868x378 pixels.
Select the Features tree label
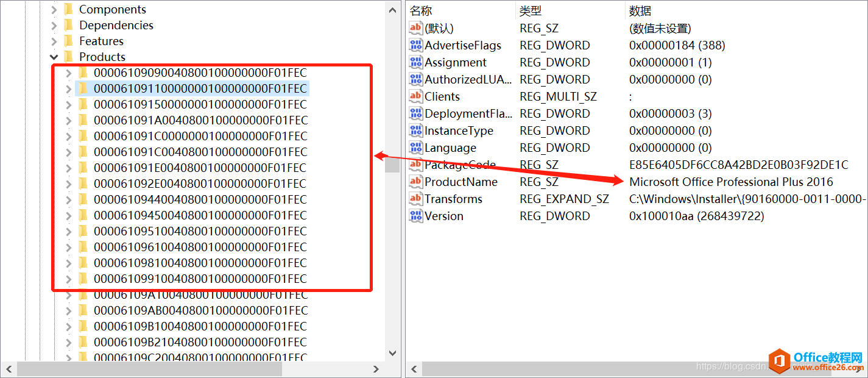(x=101, y=41)
